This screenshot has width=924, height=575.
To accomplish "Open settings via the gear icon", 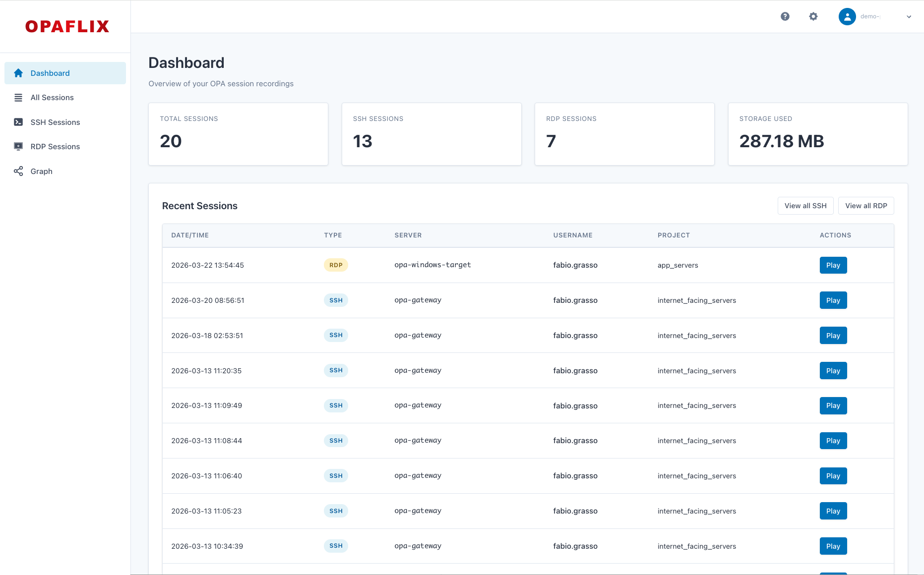I will [813, 16].
